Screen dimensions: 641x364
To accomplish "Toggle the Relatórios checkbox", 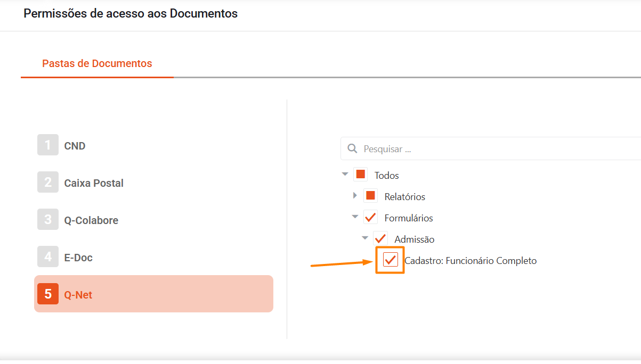I will 370,196.
